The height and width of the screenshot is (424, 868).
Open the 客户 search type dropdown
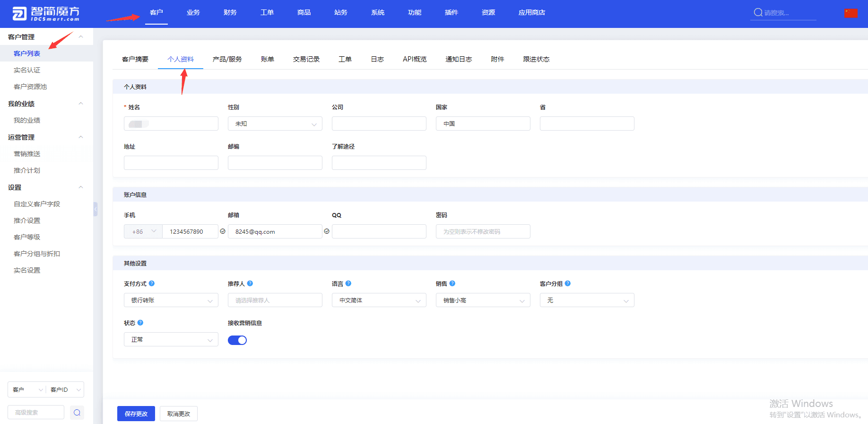tap(27, 389)
